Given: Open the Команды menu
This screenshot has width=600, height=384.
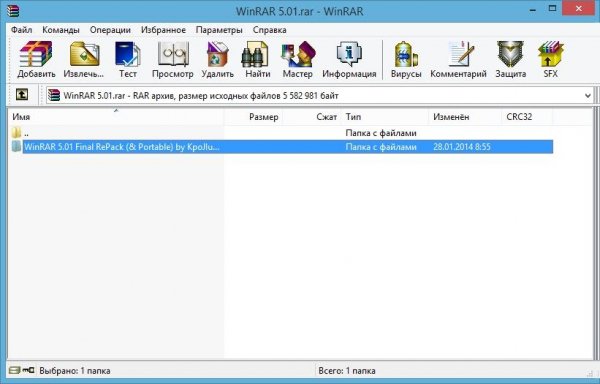Looking at the screenshot, I should pyautogui.click(x=61, y=30).
